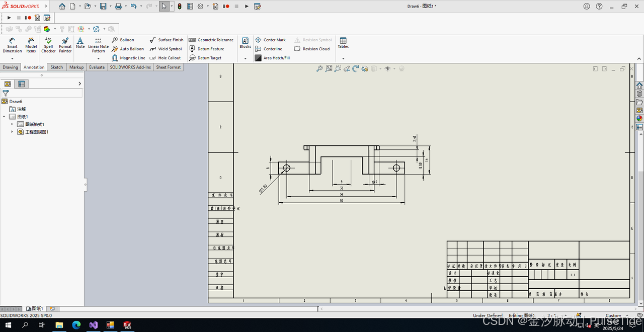644x332 pixels.
Task: Insert Model Items
Action: coord(31,45)
